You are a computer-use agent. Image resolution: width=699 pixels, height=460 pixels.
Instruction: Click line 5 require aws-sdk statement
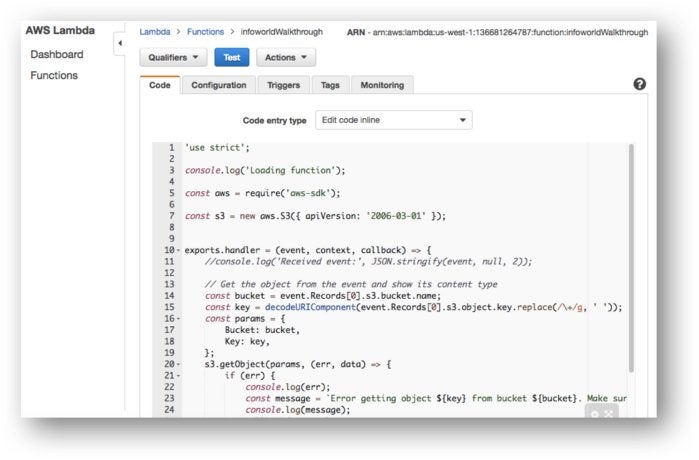click(x=263, y=193)
